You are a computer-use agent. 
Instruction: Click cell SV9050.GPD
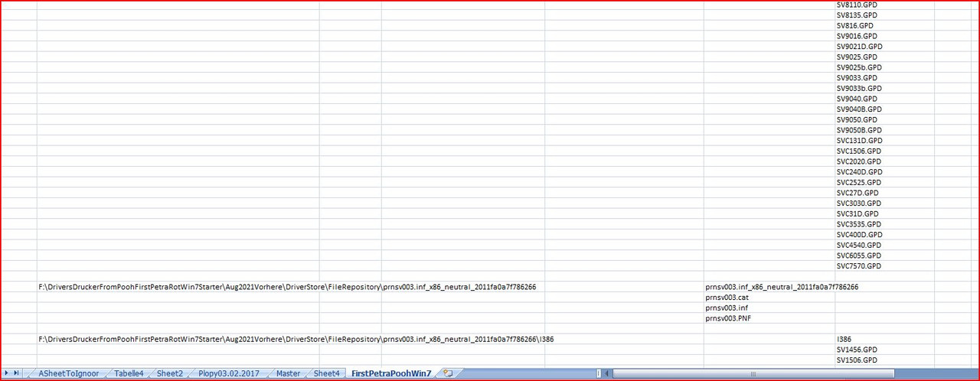tap(884, 119)
